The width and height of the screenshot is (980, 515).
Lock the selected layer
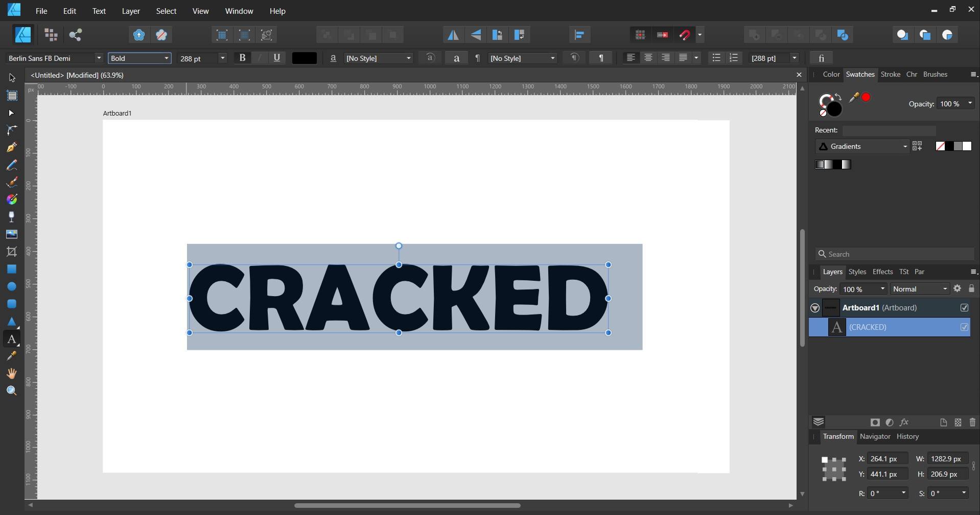click(x=971, y=288)
